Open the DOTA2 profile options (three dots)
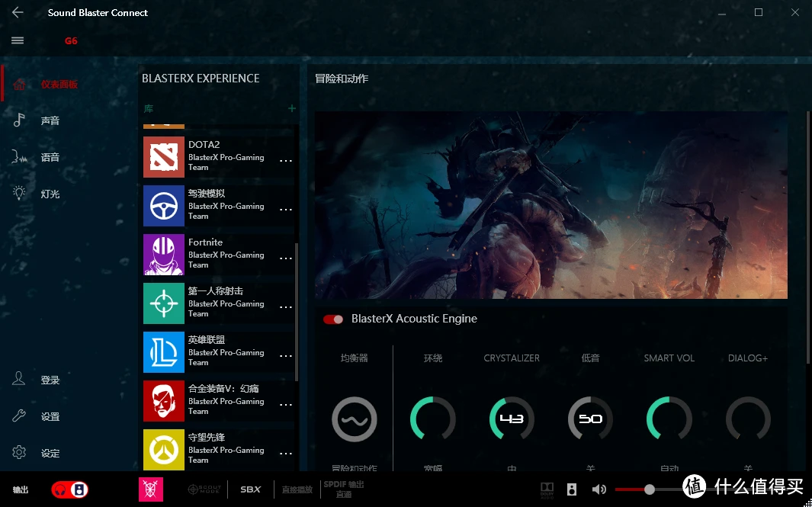Image resolution: width=812 pixels, height=507 pixels. coord(286,161)
